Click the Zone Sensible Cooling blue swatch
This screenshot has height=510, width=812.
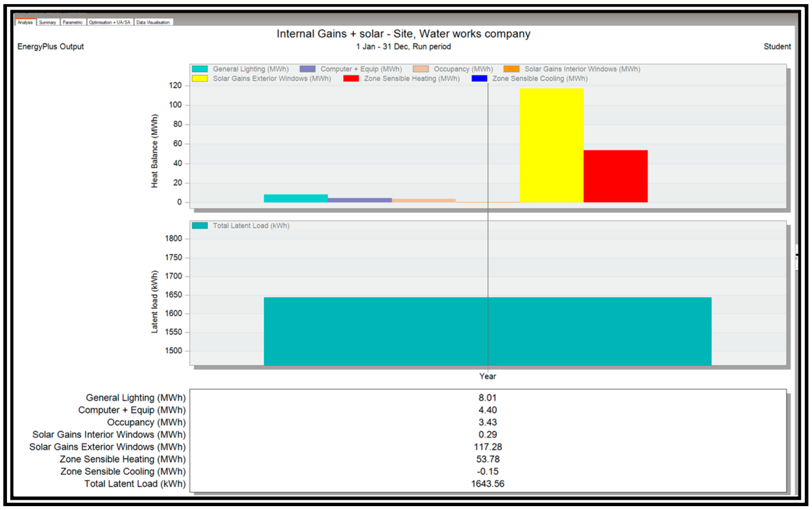(479, 78)
